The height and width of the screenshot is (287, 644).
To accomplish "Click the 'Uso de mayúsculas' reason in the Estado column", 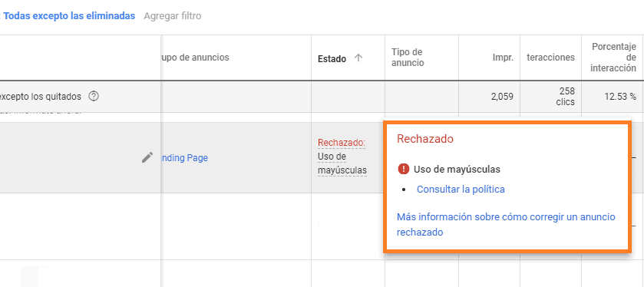I will [x=342, y=163].
